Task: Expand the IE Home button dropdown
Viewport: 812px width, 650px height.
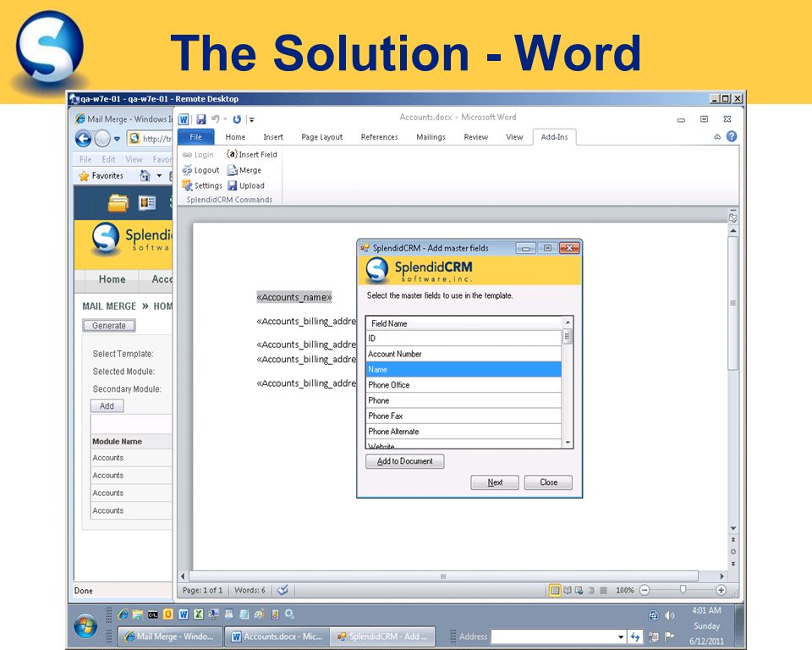Action: (x=159, y=176)
